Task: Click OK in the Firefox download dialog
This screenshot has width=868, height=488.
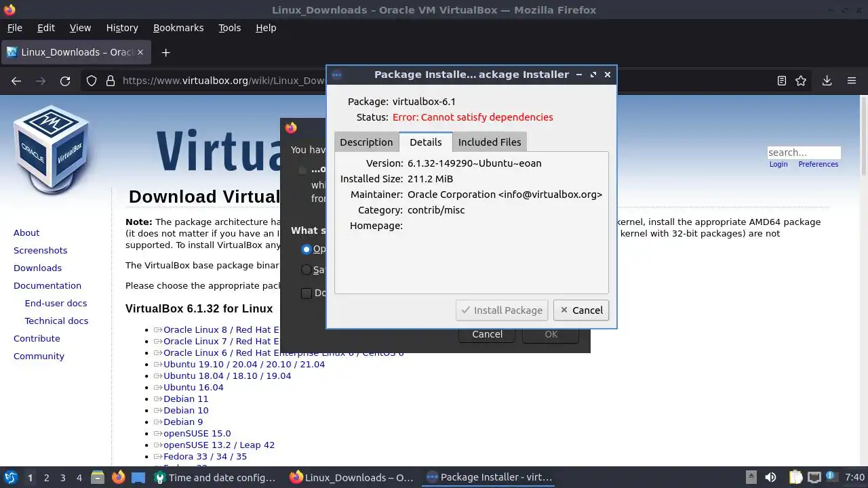Action: click(551, 334)
